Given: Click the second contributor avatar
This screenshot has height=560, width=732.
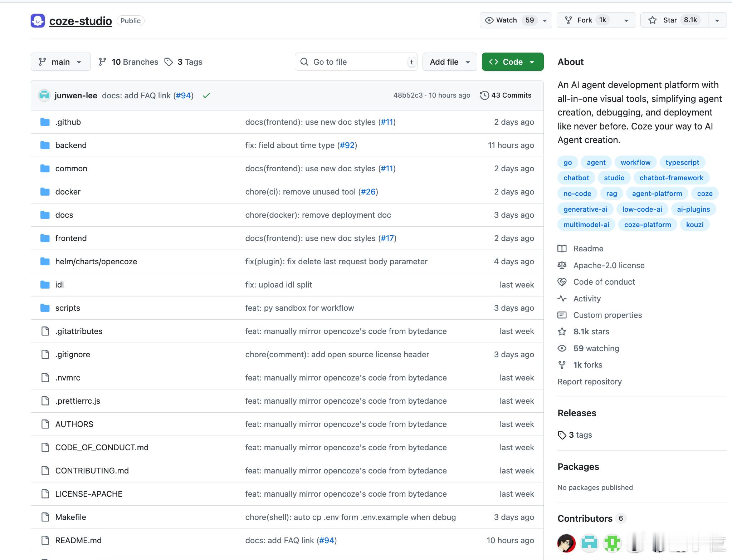Looking at the screenshot, I should click(x=589, y=543).
